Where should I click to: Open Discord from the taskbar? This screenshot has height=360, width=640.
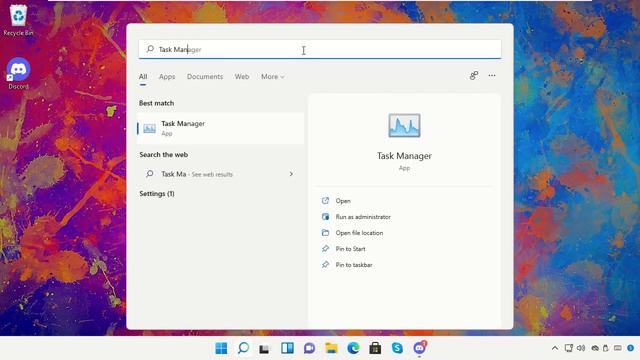coord(420,348)
